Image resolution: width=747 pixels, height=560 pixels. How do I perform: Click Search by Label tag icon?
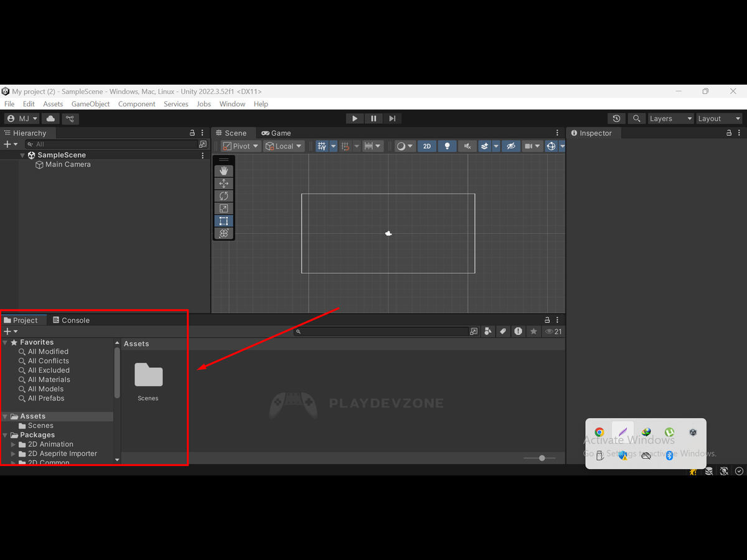pyautogui.click(x=503, y=332)
